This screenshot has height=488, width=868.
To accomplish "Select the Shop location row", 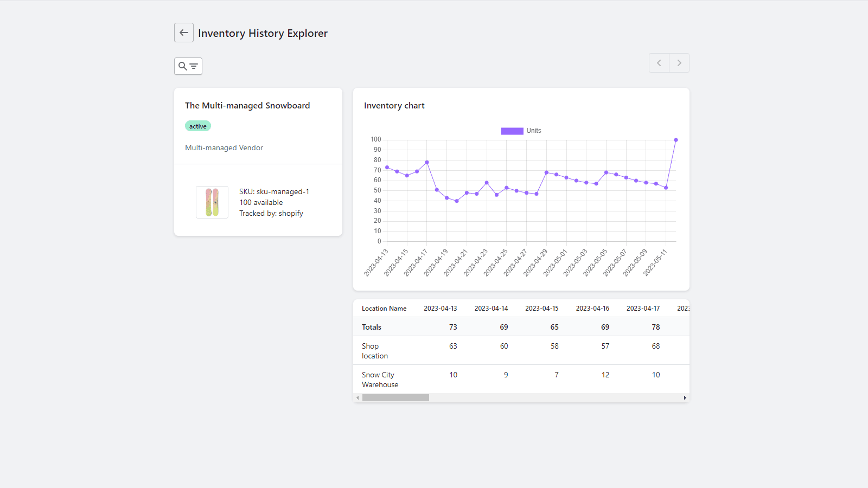I will (x=374, y=350).
